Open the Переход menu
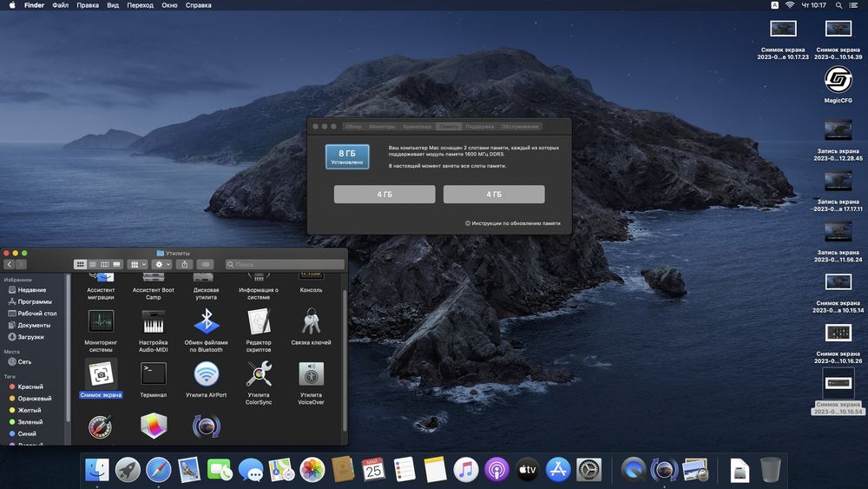The width and height of the screenshot is (868, 489). 140,5
